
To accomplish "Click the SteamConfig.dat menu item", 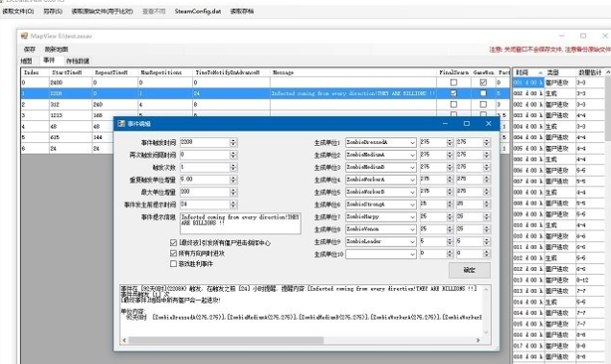I will click(198, 12).
